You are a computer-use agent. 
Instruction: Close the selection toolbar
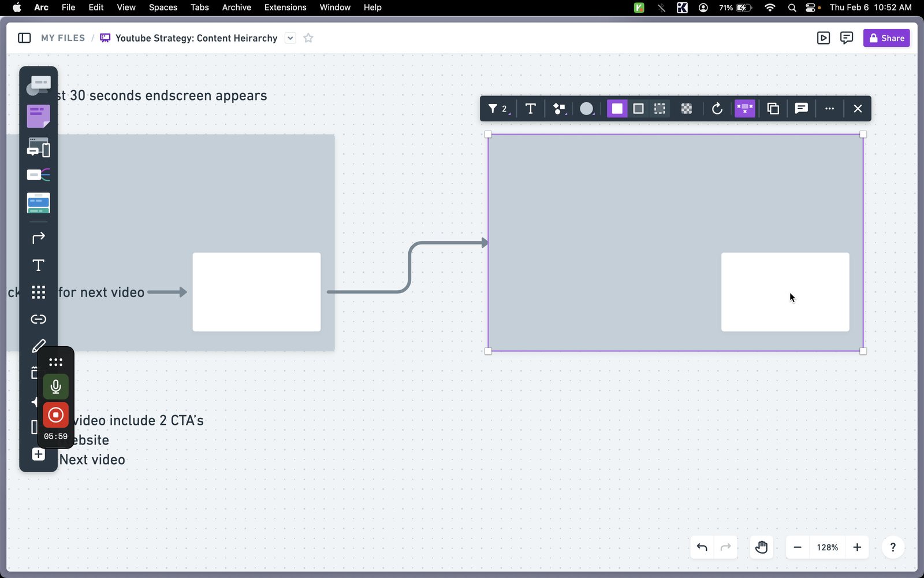click(858, 109)
